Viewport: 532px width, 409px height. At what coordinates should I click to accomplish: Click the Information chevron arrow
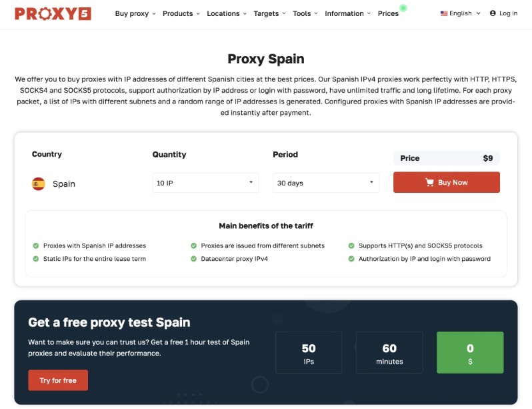[x=369, y=14]
